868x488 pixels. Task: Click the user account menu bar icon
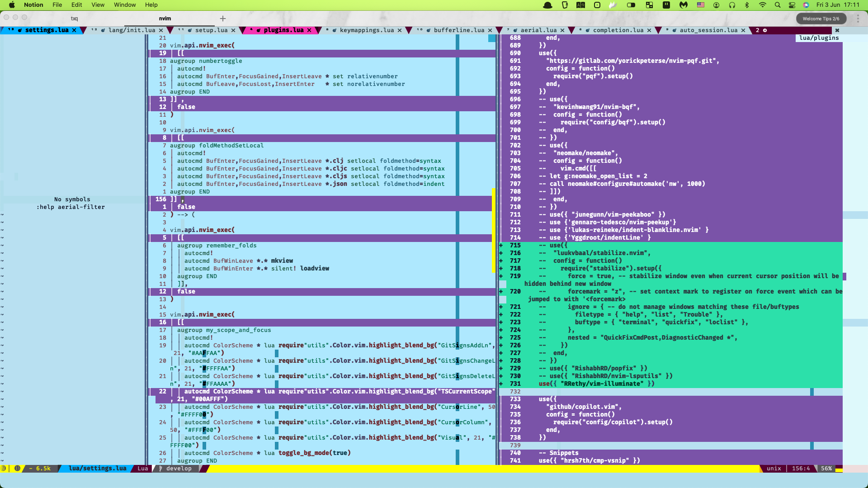pyautogui.click(x=717, y=5)
